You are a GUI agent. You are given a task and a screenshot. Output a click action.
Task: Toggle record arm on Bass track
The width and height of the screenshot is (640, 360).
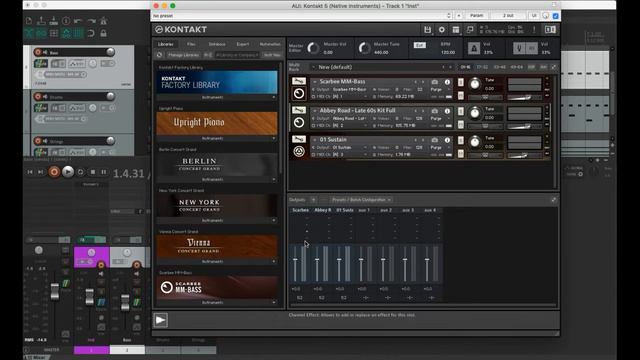[38, 52]
